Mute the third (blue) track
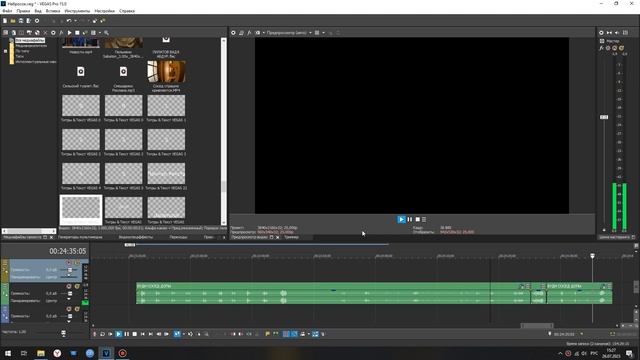Image resolution: width=640 pixels, height=360 pixels. (x=69, y=309)
